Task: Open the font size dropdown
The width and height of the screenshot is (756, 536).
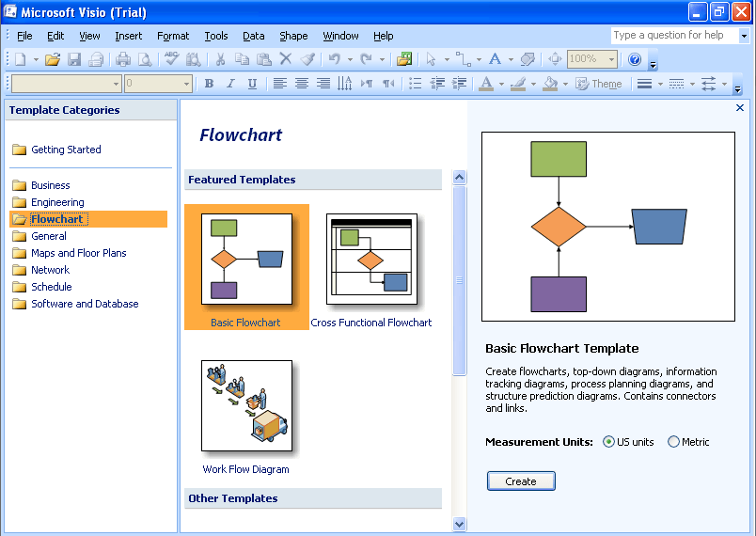Action: [187, 84]
